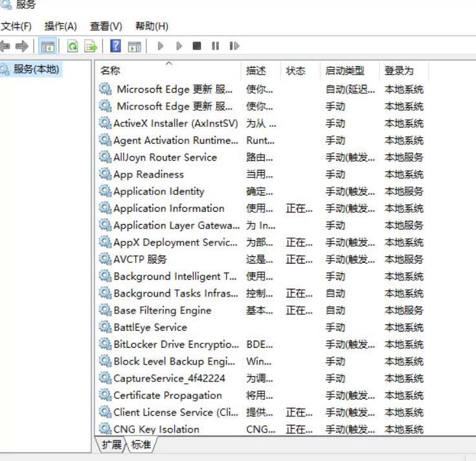
Task: Click 本地服务 login of AllJoyn Router Service
Action: pos(403,157)
